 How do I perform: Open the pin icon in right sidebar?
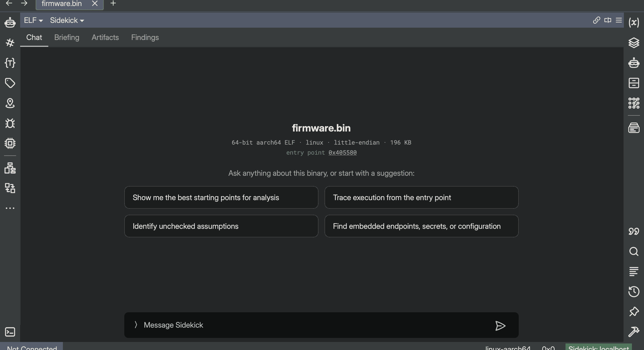(634, 312)
